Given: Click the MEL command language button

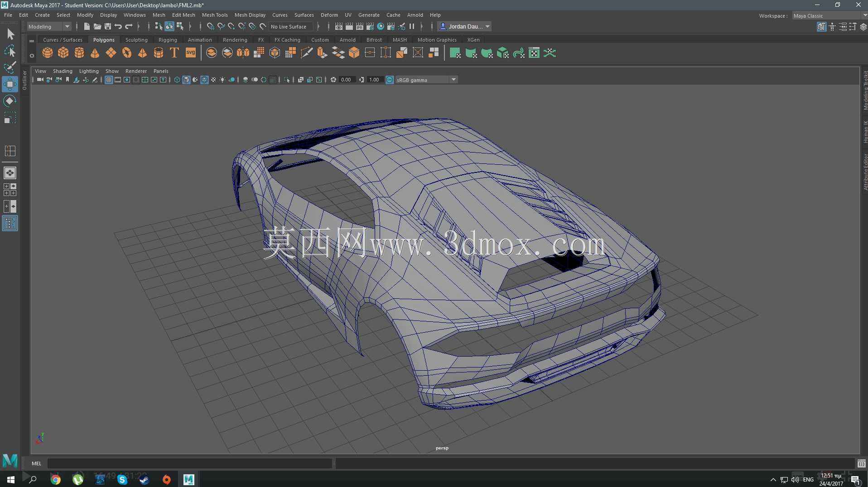Looking at the screenshot, I should (x=37, y=463).
